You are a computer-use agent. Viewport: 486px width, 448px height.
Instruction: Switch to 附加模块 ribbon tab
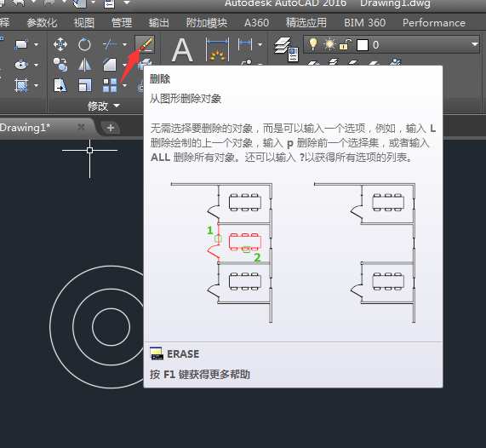click(x=207, y=23)
